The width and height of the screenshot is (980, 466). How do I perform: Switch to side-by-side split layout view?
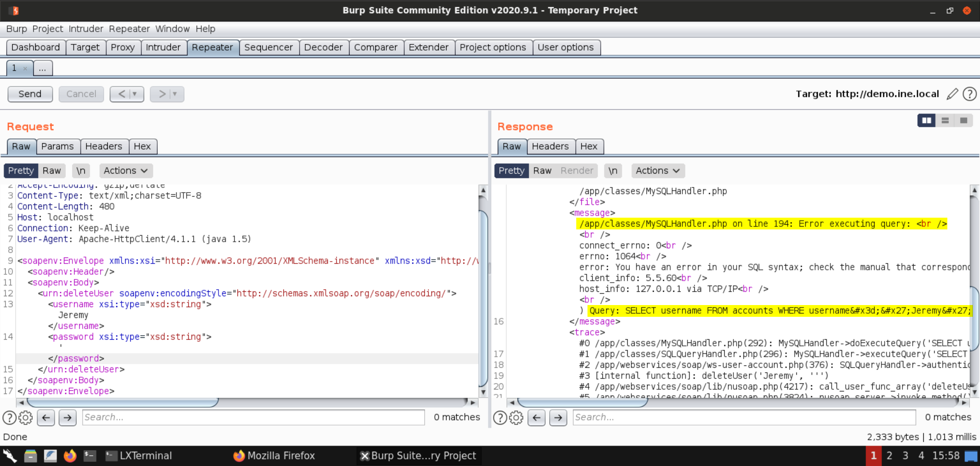(926, 121)
